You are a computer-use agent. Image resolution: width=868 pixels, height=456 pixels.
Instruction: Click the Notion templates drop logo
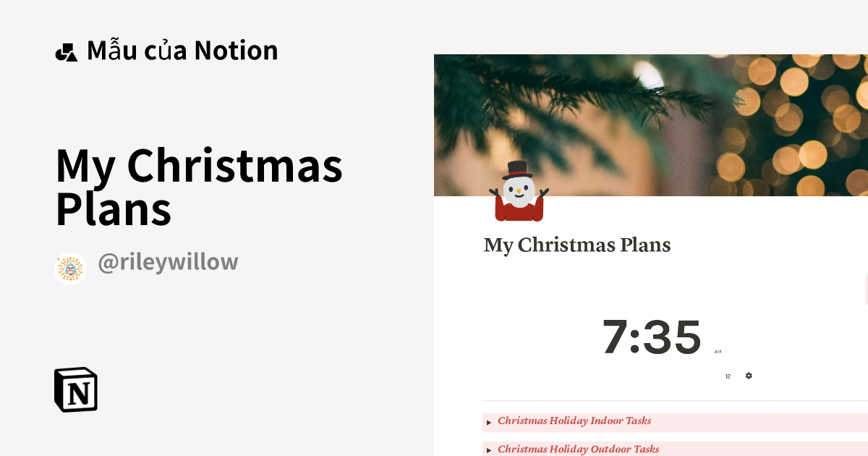[67, 51]
